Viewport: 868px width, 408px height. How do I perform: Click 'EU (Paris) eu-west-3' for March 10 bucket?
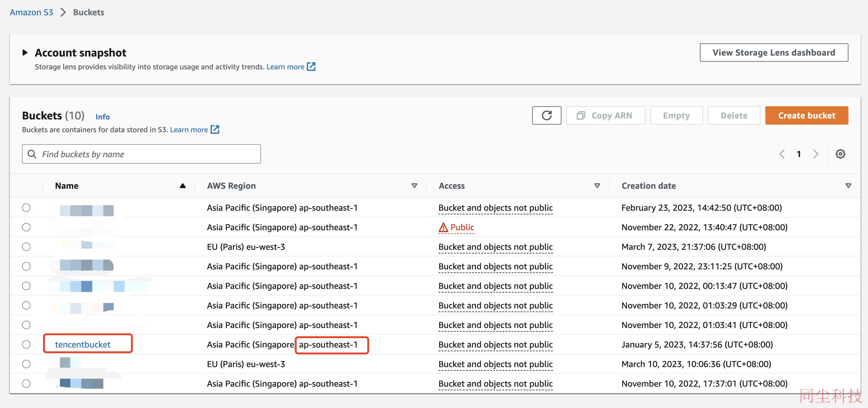click(x=246, y=364)
